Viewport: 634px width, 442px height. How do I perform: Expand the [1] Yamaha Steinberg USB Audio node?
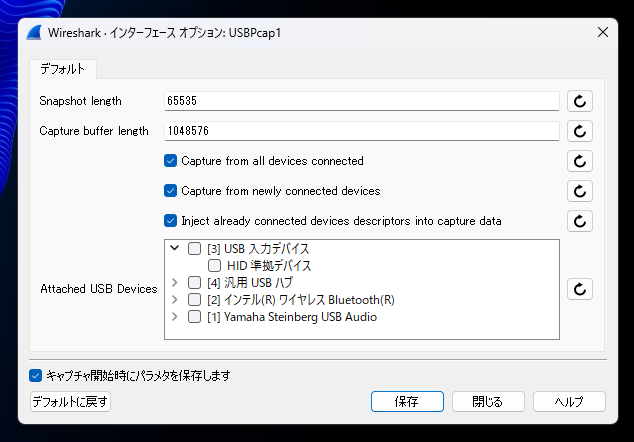click(174, 316)
